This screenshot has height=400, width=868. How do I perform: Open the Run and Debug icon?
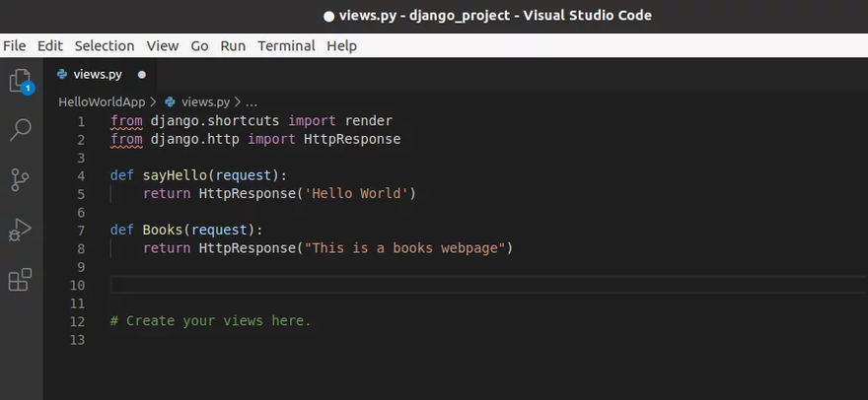point(20,230)
